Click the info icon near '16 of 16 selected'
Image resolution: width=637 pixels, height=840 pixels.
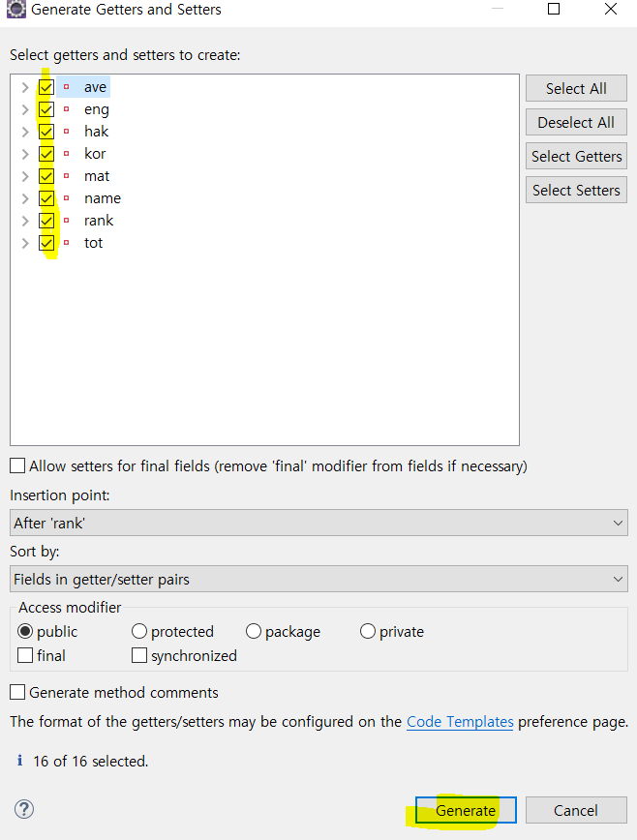pyautogui.click(x=19, y=761)
